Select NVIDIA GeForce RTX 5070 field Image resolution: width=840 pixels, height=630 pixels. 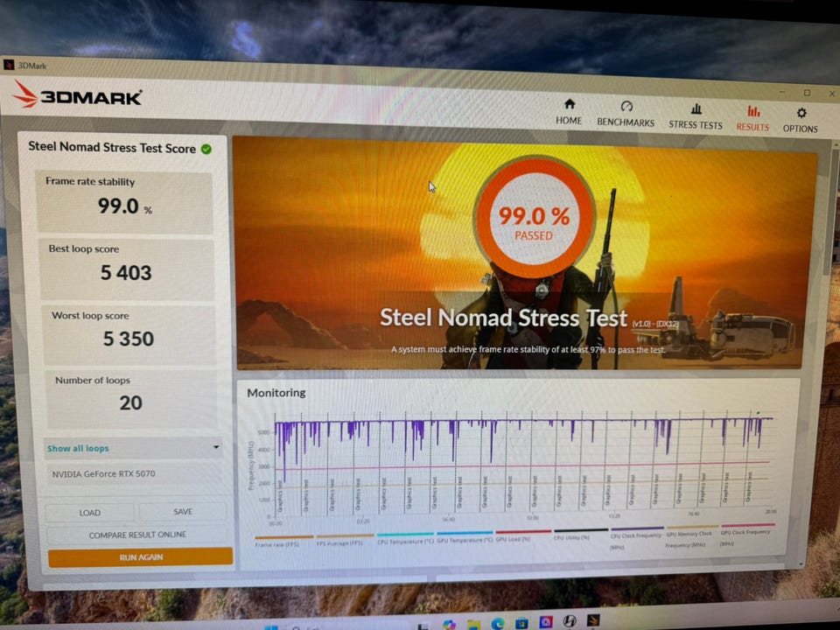(135, 473)
